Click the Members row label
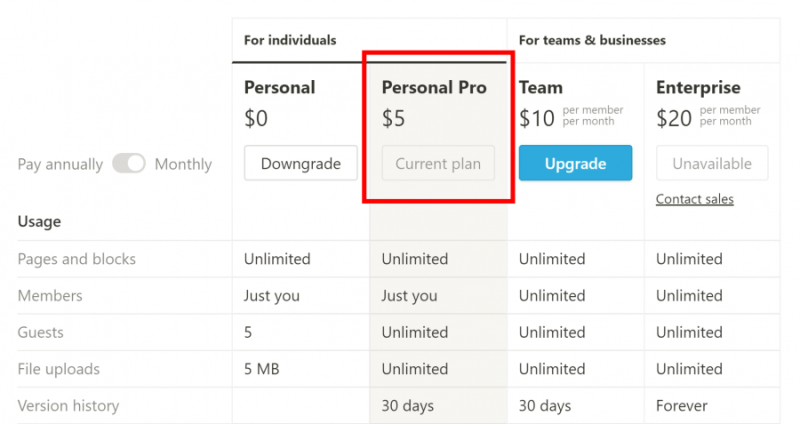800x424 pixels. [x=50, y=296]
